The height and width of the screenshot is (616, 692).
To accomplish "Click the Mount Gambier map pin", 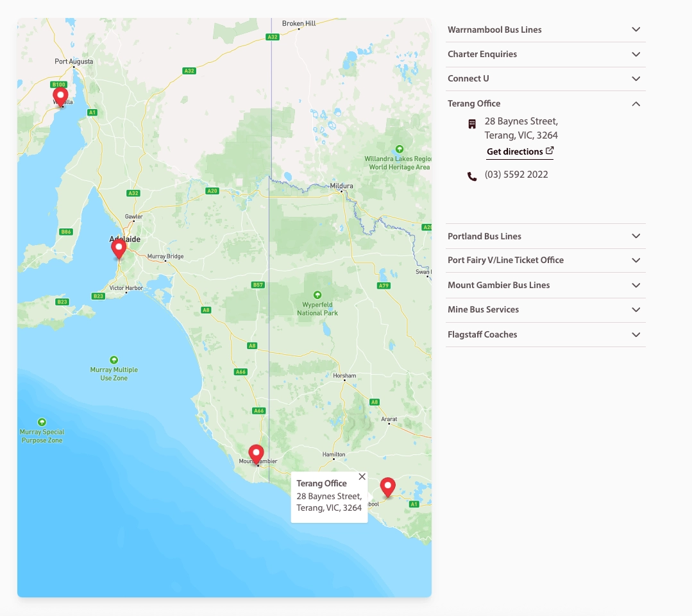I will click(x=256, y=453).
